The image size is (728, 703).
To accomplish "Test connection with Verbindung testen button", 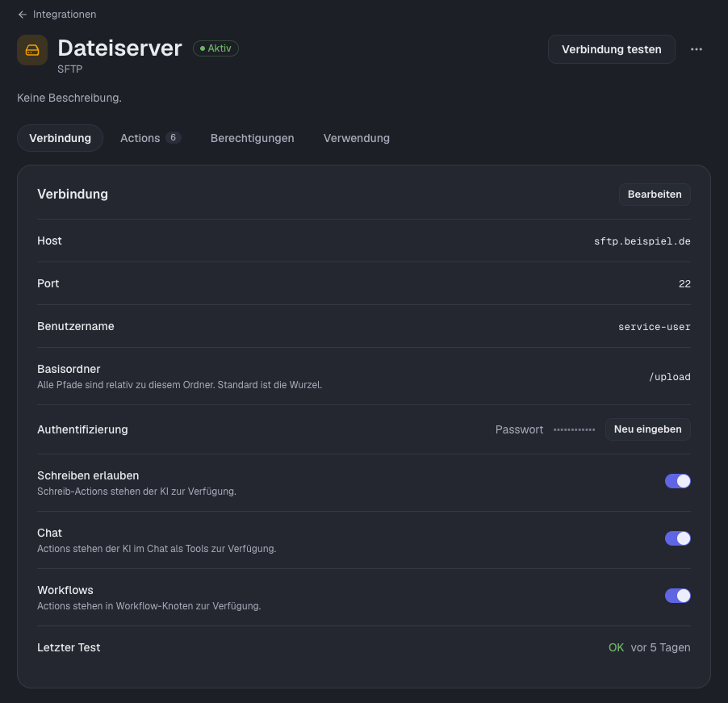I will 612,49.
